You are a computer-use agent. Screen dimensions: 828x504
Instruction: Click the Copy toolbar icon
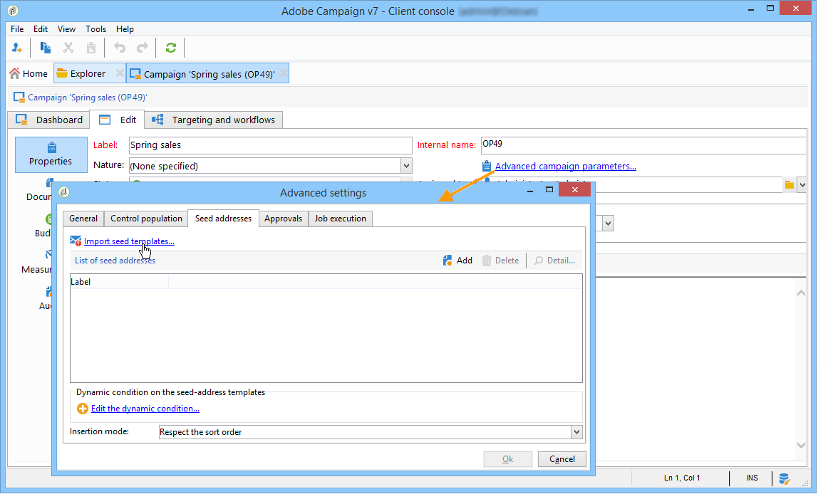click(x=46, y=48)
